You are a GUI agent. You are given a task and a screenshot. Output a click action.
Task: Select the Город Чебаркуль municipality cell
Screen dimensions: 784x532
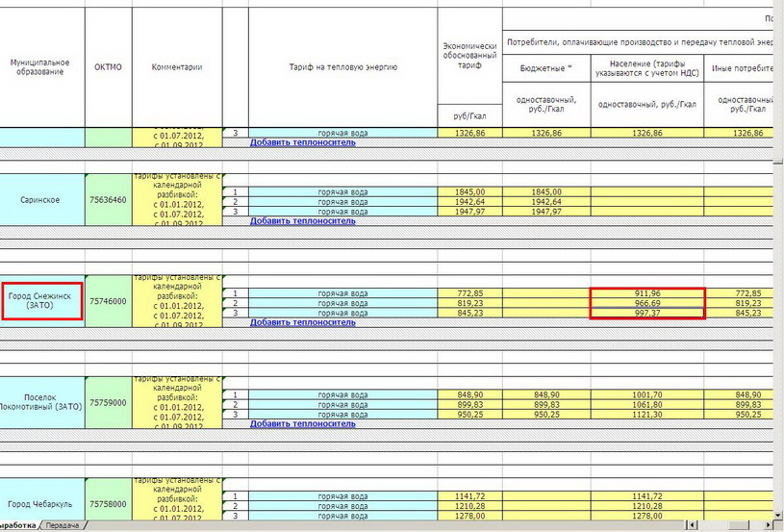point(42,503)
